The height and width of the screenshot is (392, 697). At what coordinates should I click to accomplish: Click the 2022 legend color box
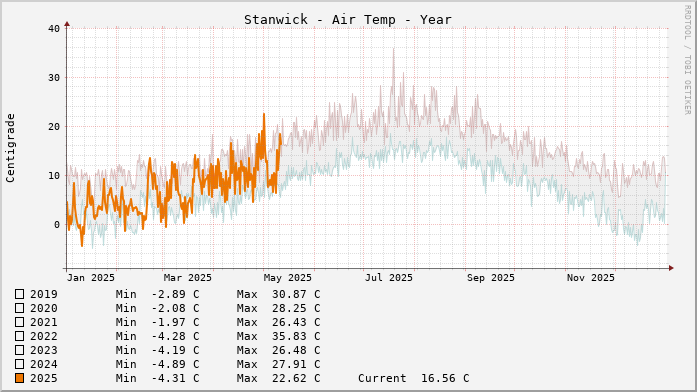20,336
